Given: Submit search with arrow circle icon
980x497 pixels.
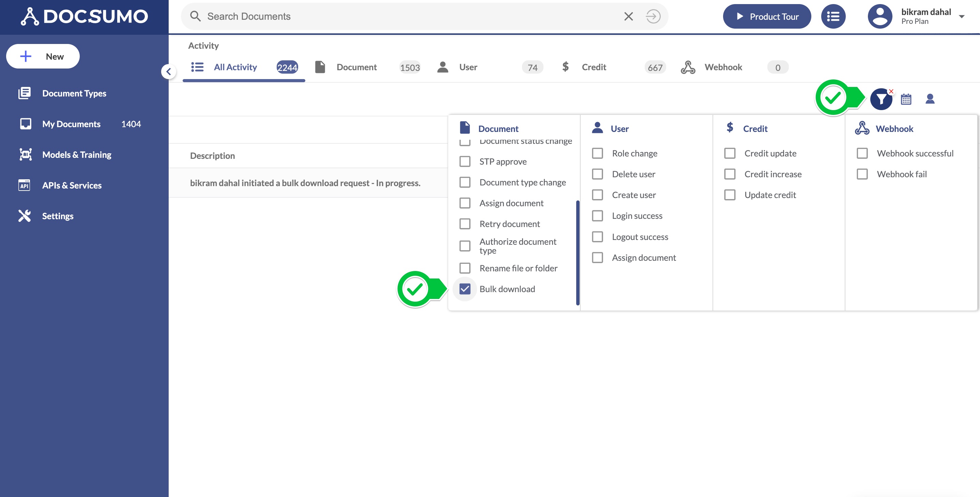Looking at the screenshot, I should pyautogui.click(x=653, y=16).
